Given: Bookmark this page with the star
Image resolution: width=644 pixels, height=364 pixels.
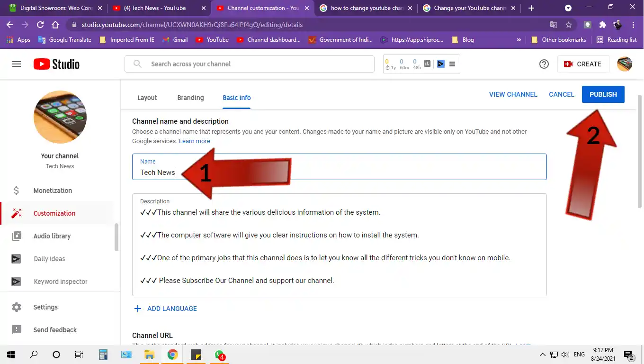Looking at the screenshot, I should (x=569, y=25).
